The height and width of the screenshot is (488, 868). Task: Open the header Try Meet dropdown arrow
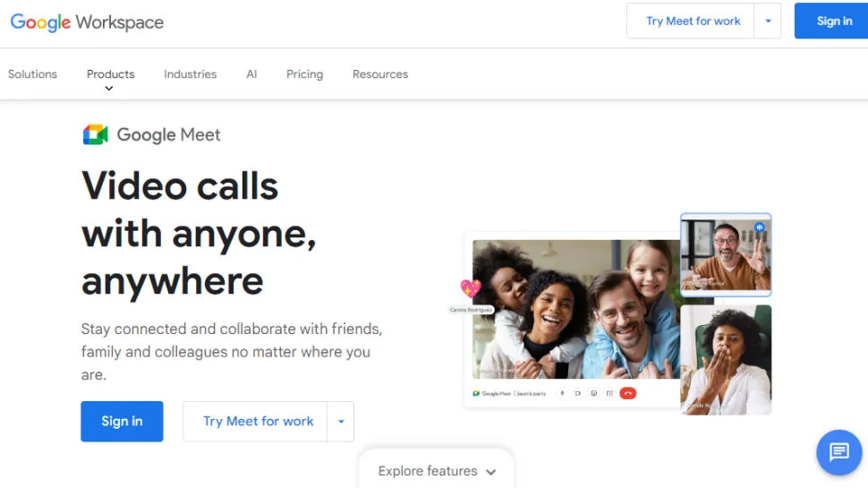pyautogui.click(x=768, y=21)
